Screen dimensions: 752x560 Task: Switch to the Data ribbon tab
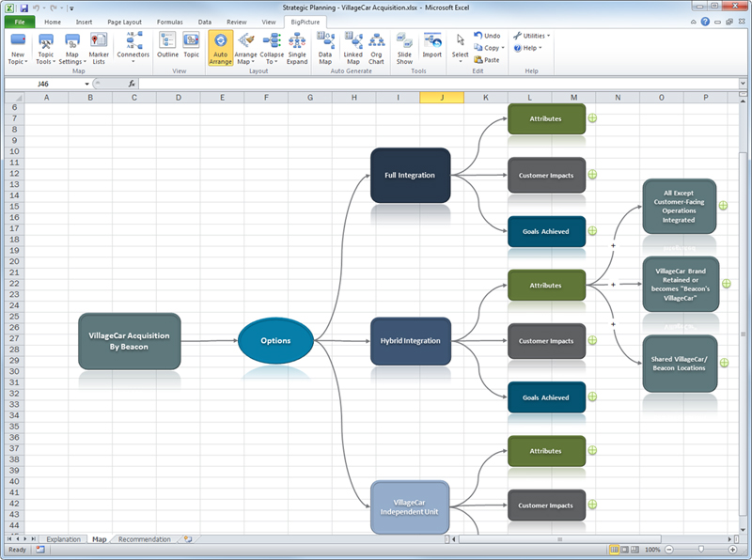(x=205, y=22)
